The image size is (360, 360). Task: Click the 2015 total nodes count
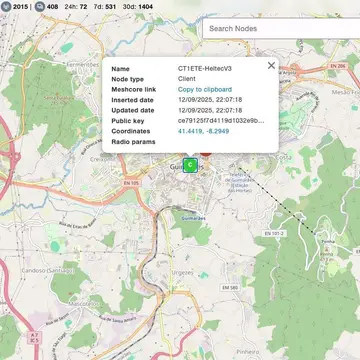[21, 7]
